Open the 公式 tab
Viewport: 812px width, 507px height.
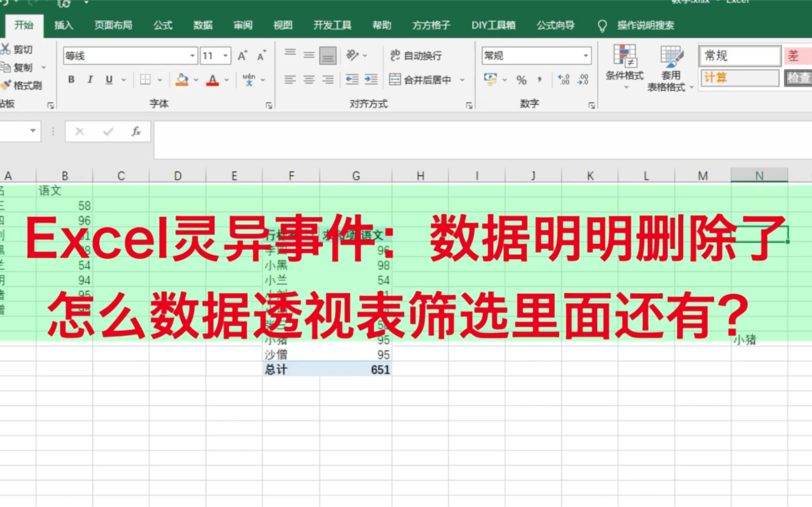[163, 25]
